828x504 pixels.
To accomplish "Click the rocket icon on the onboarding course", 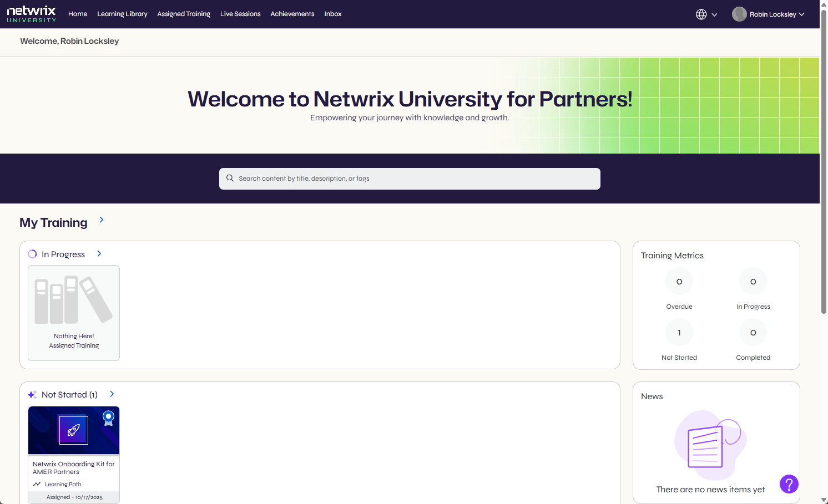I will [73, 430].
